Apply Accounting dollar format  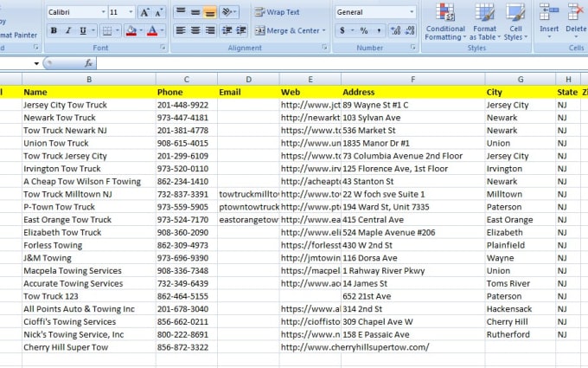click(x=342, y=30)
